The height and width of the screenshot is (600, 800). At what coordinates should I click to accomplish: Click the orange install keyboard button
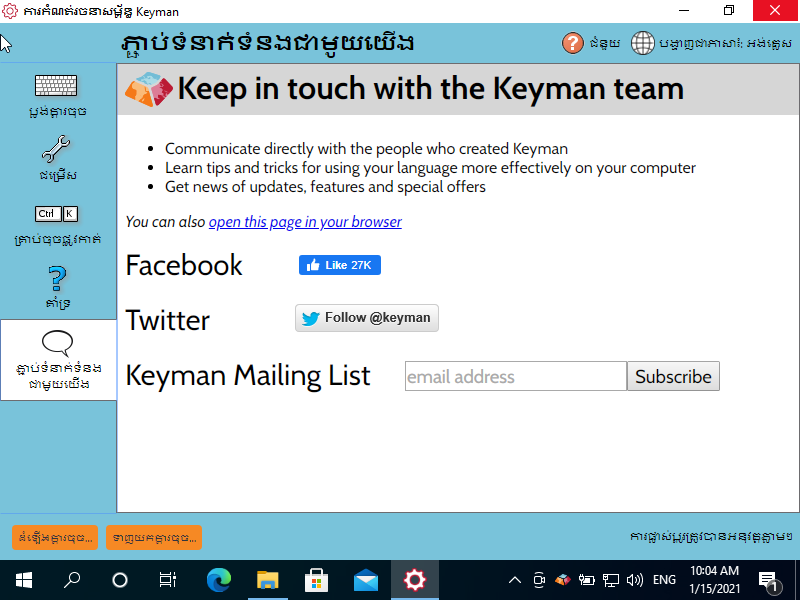pos(55,537)
